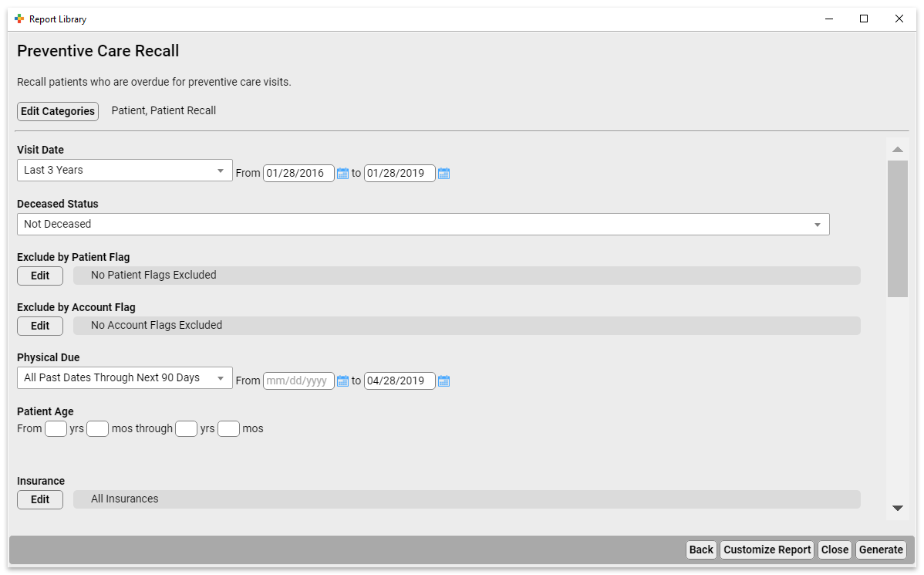The width and height of the screenshot is (924, 575).
Task: Open the Visit Date range dropdown
Action: [125, 171]
